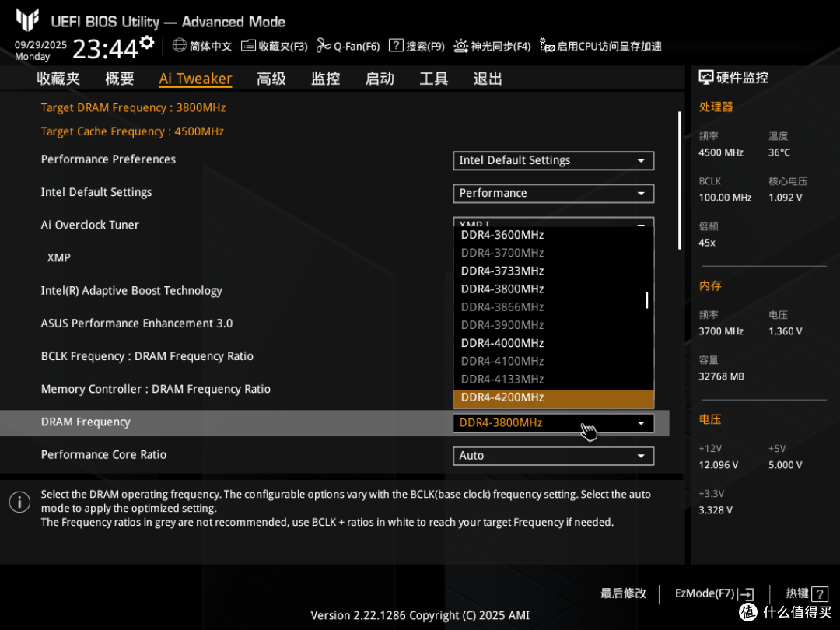This screenshot has height=630, width=840.
Task: Click 简体中文 language selector
Action: pos(210,46)
